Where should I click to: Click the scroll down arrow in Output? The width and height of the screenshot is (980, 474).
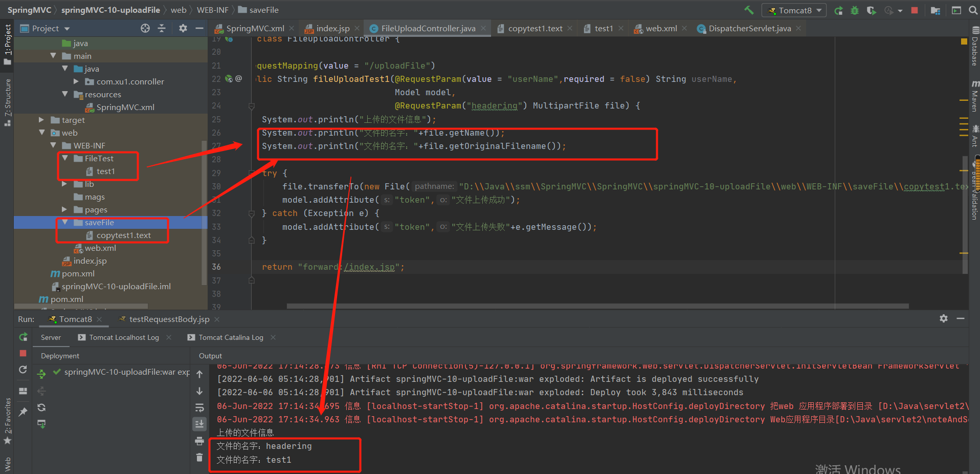tap(199, 391)
